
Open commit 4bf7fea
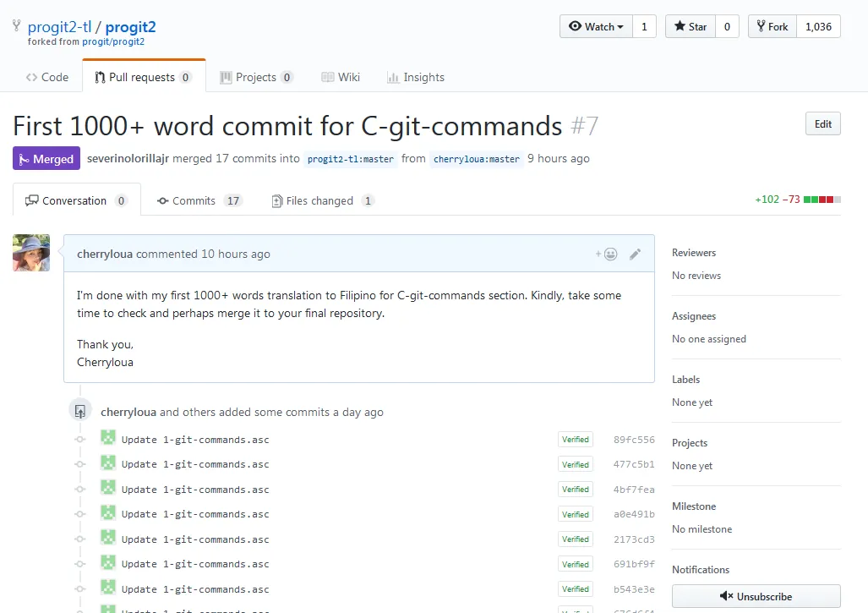coord(634,490)
